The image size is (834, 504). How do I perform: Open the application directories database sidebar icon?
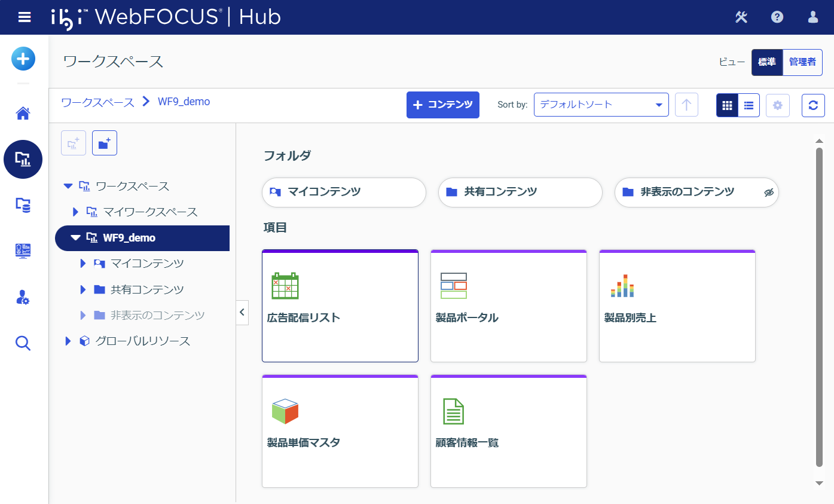pyautogui.click(x=23, y=205)
